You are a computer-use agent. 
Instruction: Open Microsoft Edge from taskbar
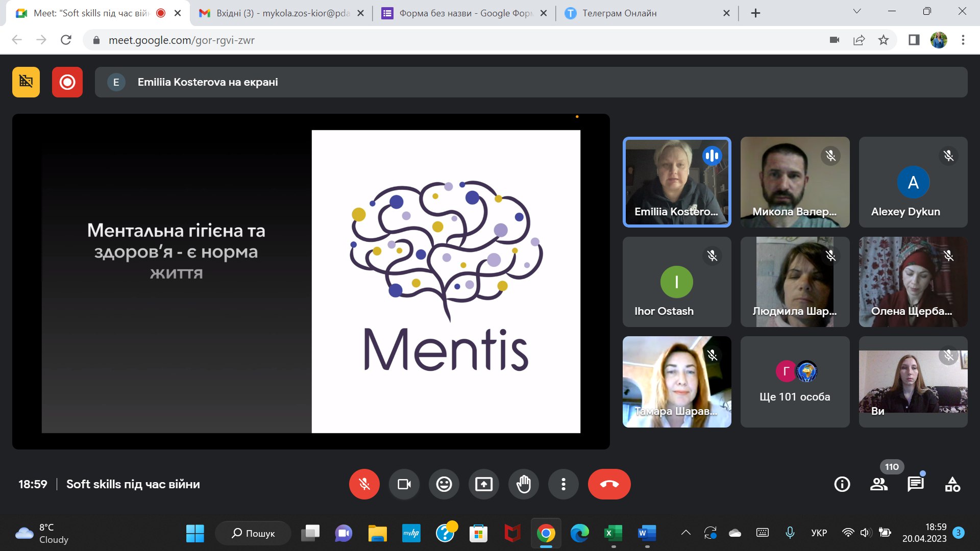pos(579,533)
